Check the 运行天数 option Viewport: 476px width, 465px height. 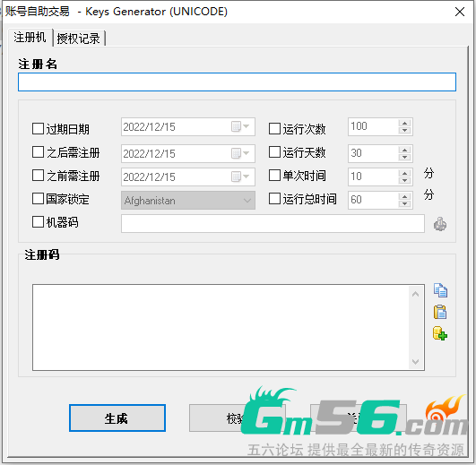pyautogui.click(x=274, y=152)
